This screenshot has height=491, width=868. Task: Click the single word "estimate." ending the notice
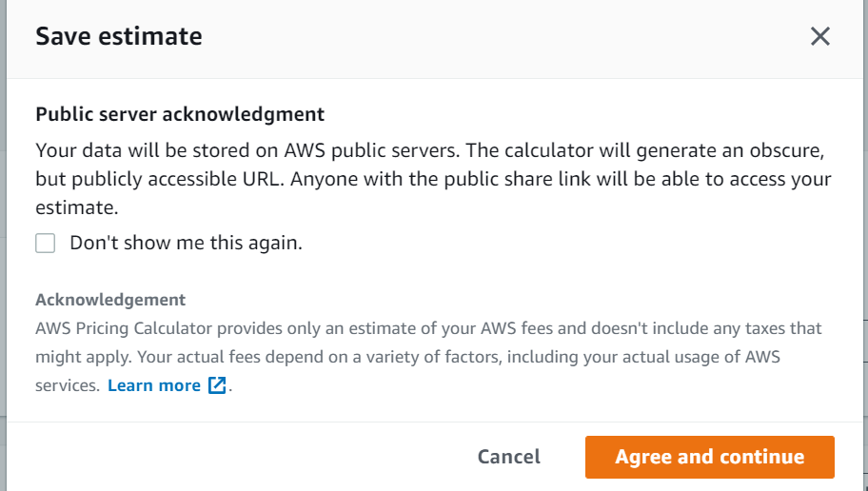(76, 207)
